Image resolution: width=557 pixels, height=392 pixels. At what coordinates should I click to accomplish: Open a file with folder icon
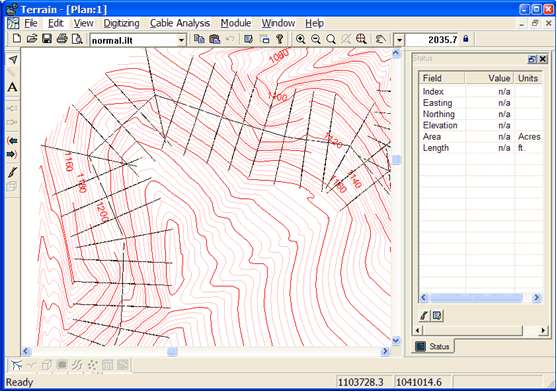(32, 39)
